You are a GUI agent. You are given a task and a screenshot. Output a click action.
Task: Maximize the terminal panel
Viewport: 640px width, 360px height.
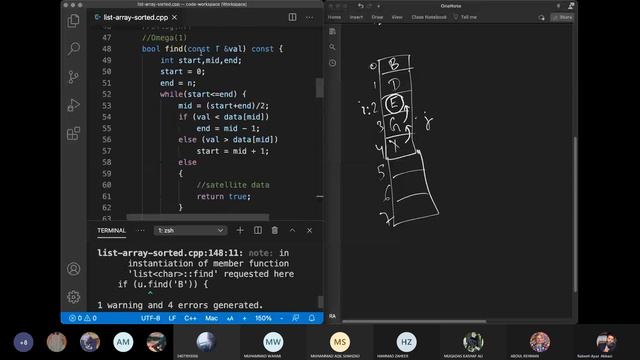(292, 231)
